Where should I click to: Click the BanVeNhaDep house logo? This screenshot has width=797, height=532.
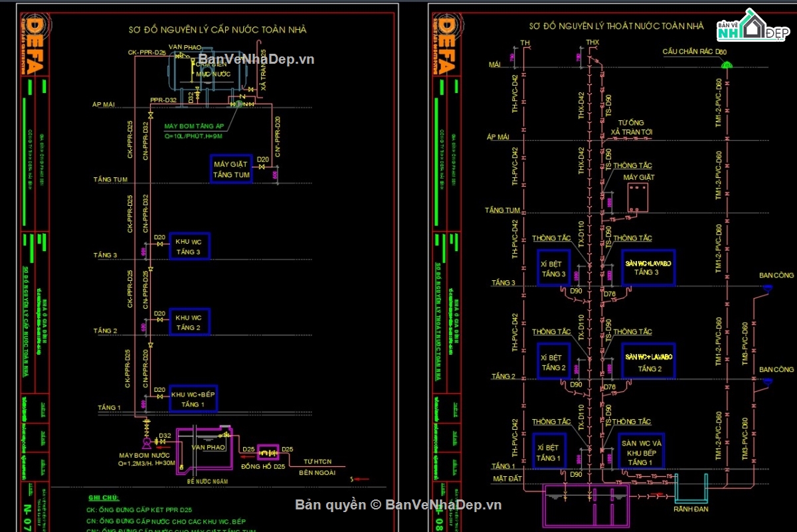754,27
